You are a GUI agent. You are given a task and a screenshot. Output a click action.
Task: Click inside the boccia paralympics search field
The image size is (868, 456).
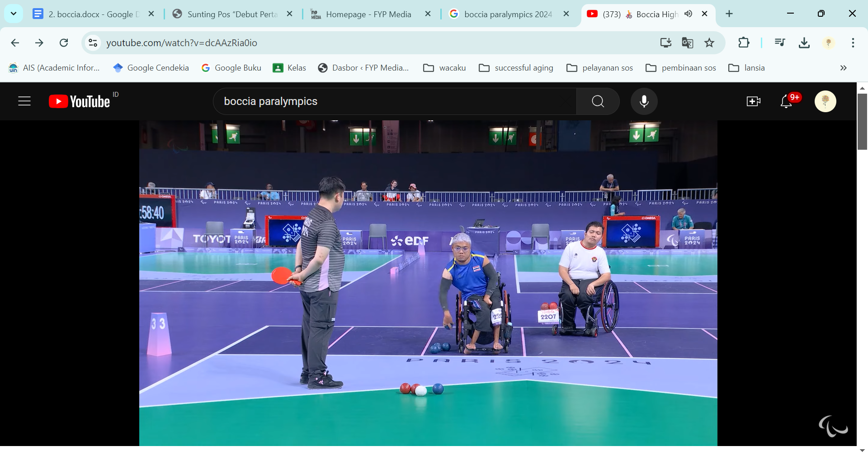tap(393, 101)
